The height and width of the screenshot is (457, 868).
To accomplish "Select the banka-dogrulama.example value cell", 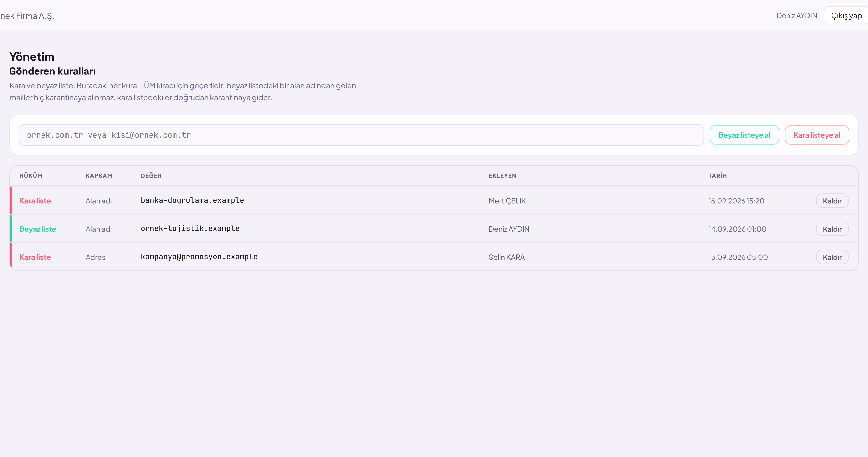I will tap(192, 200).
